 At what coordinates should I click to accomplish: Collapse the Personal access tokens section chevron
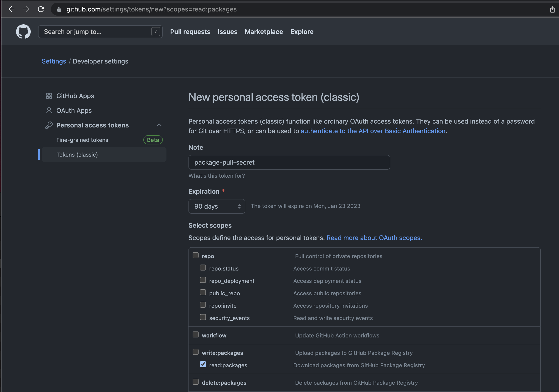coord(159,125)
